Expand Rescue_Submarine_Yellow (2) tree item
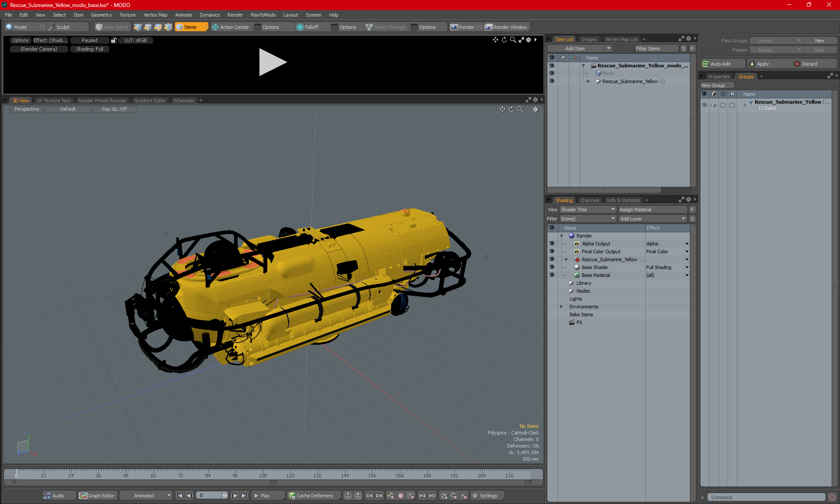Screen dimensions: 840x504 [588, 81]
